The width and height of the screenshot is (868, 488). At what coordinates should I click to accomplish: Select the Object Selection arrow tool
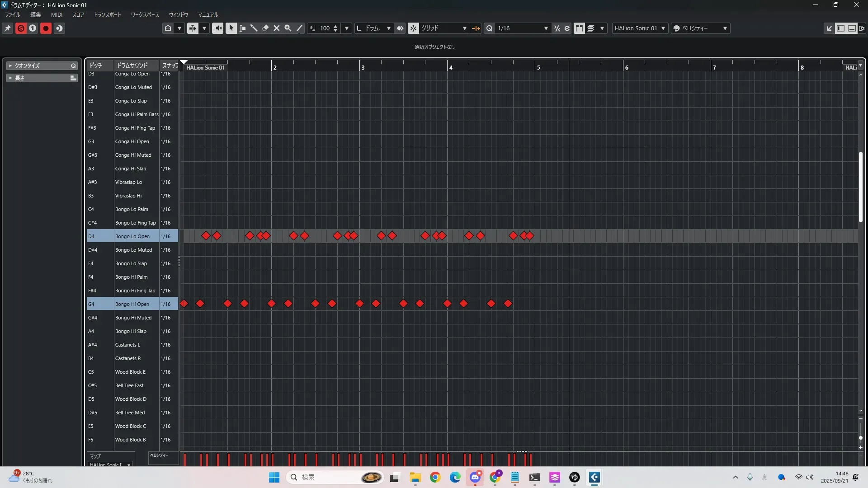point(231,28)
